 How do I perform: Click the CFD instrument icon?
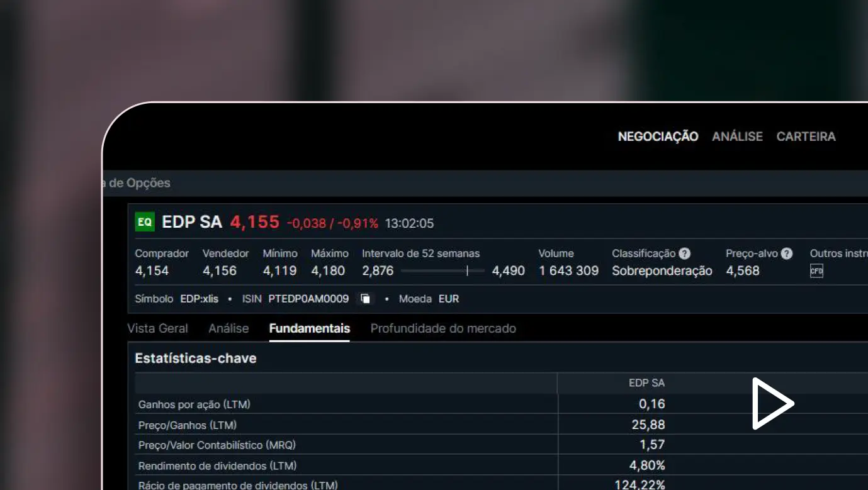[816, 271]
